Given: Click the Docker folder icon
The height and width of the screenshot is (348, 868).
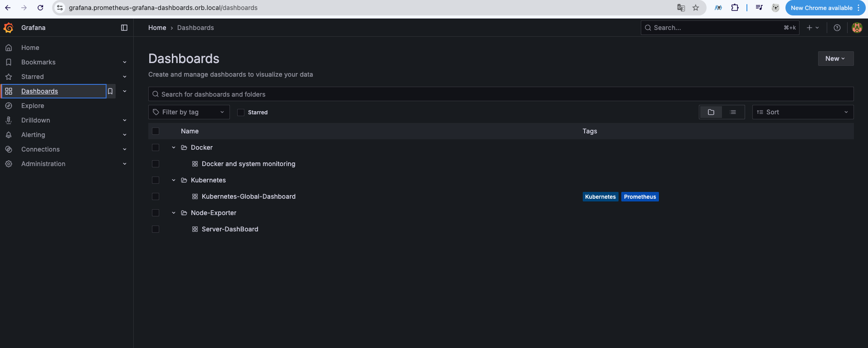Looking at the screenshot, I should pyautogui.click(x=184, y=147).
